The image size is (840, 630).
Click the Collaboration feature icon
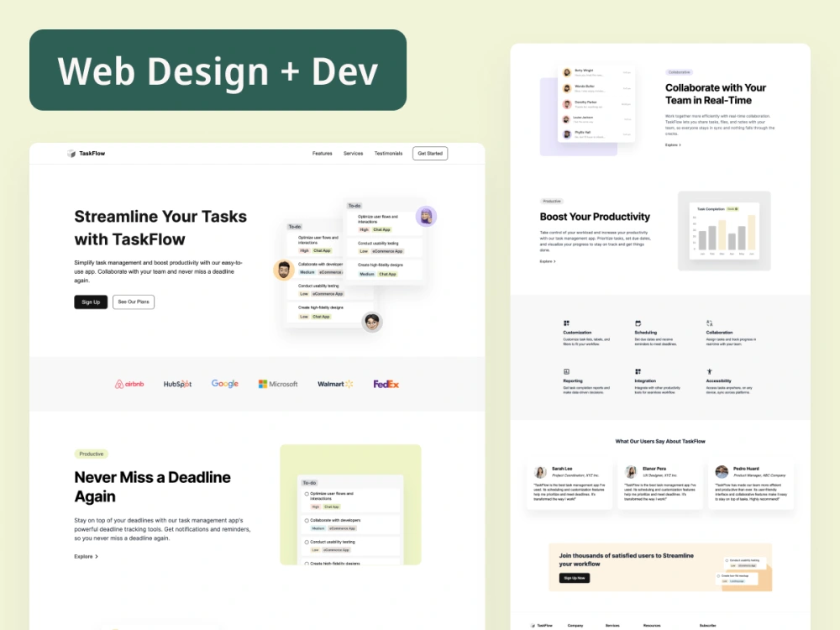point(709,323)
